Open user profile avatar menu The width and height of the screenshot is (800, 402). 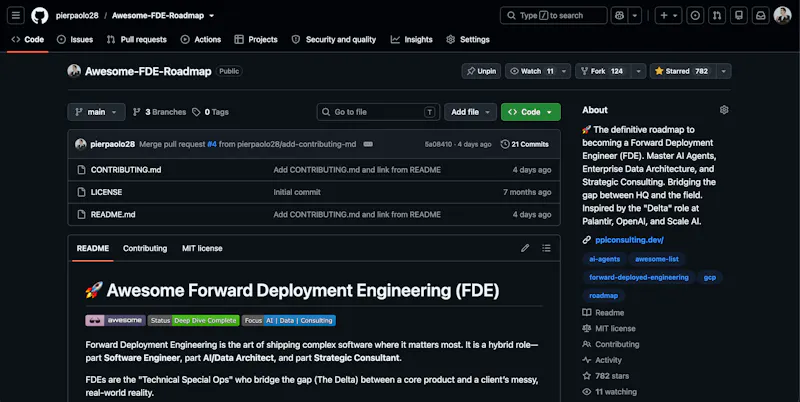pos(782,15)
